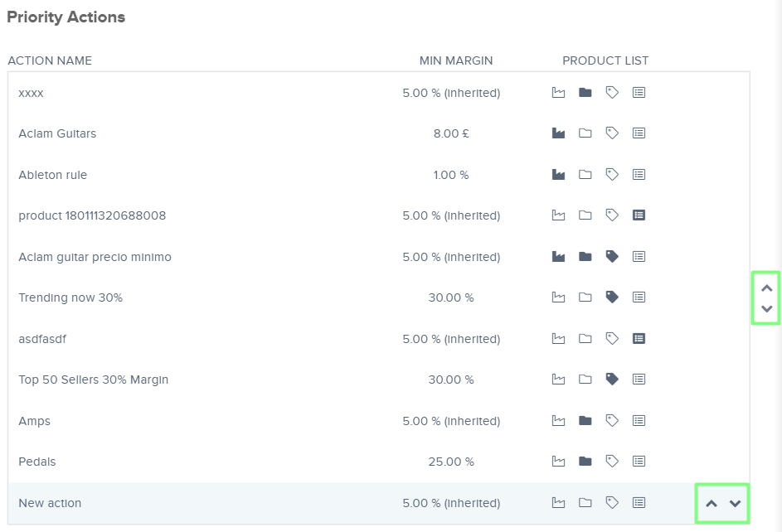Click the tag icon for Top 50 Sellers
Viewport: 782px width, 532px height.
coord(612,380)
